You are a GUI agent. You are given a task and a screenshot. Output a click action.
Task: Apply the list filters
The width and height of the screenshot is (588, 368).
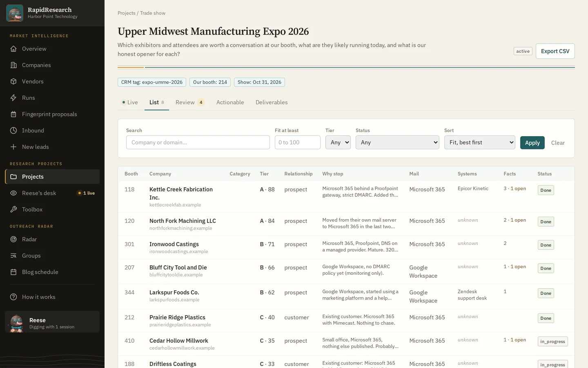(x=532, y=143)
